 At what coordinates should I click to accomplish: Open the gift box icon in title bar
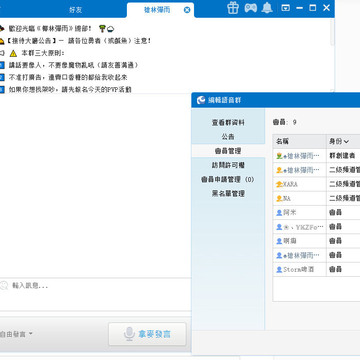click(x=233, y=7)
